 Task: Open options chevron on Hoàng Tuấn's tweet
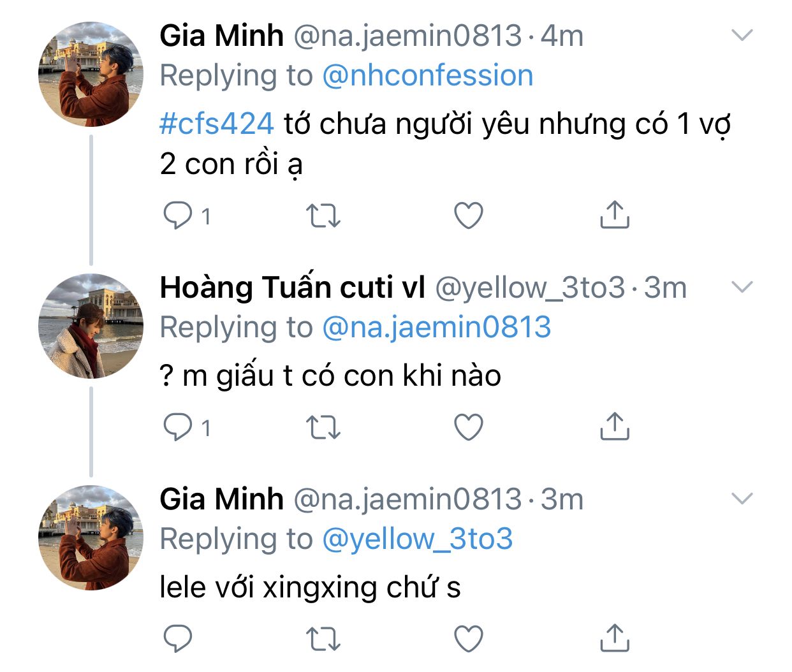click(742, 287)
